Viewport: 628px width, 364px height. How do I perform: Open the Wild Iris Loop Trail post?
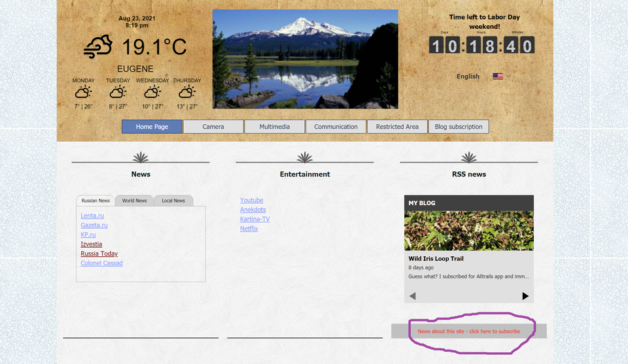(x=436, y=259)
